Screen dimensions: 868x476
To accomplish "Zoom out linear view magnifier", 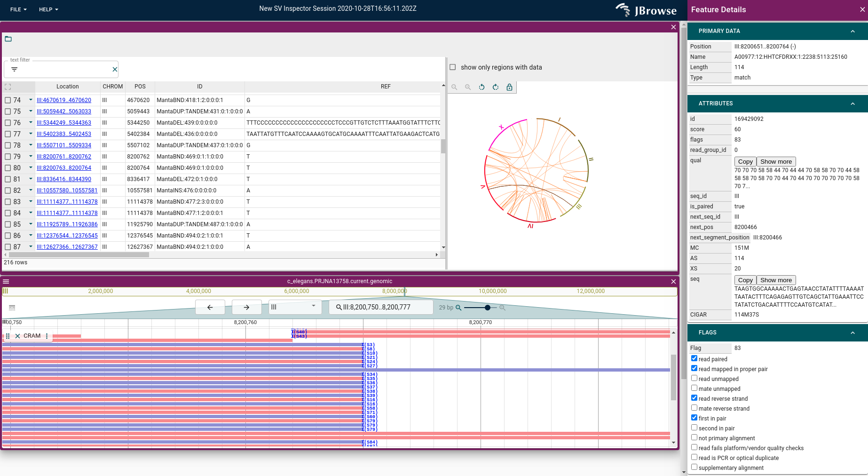I will 458,308.
